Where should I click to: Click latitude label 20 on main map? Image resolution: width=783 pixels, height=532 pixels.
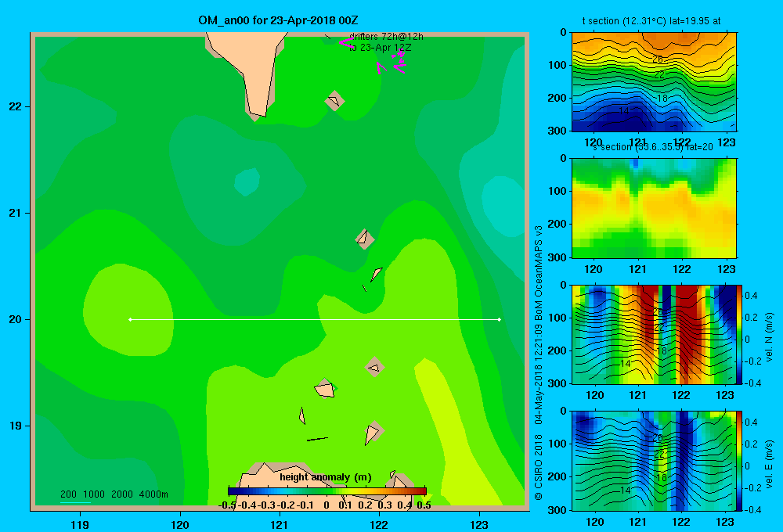[16, 319]
